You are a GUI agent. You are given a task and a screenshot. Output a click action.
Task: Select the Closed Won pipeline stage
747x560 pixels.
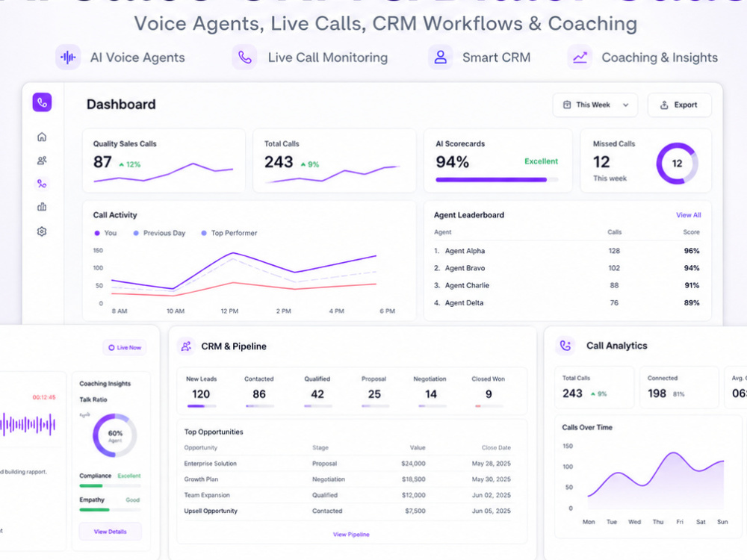point(489,391)
